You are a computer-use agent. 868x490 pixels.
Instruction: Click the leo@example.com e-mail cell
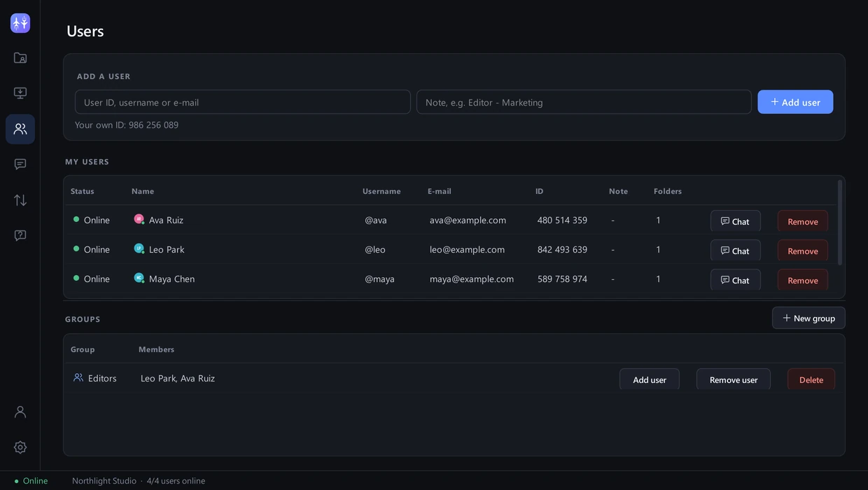pyautogui.click(x=467, y=249)
